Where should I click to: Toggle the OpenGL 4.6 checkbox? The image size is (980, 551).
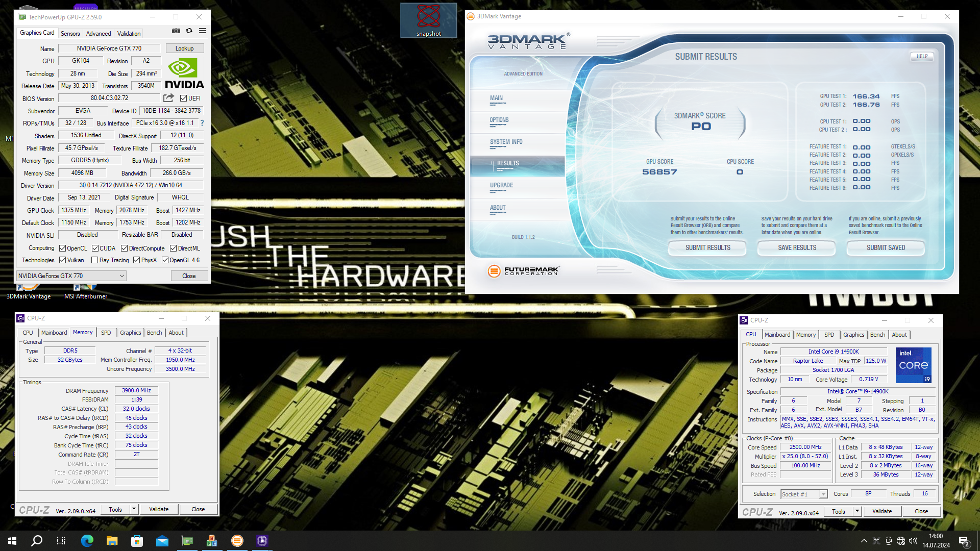[x=165, y=260]
